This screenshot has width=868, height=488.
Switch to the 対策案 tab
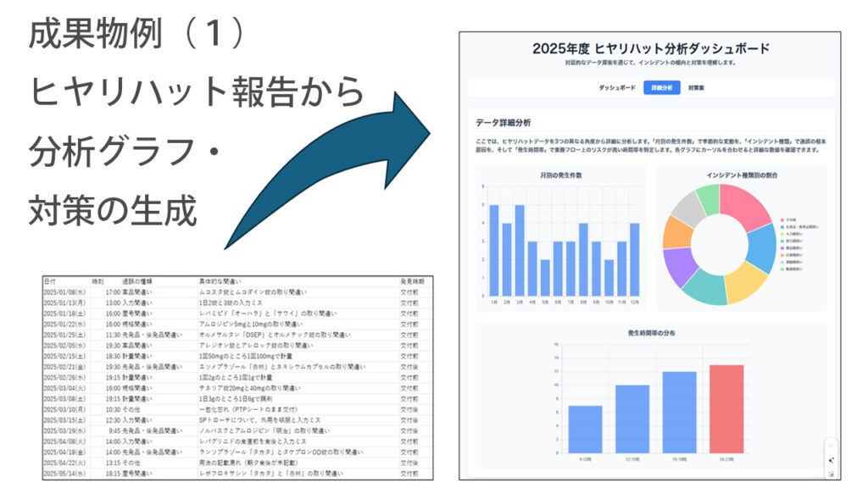tap(698, 87)
